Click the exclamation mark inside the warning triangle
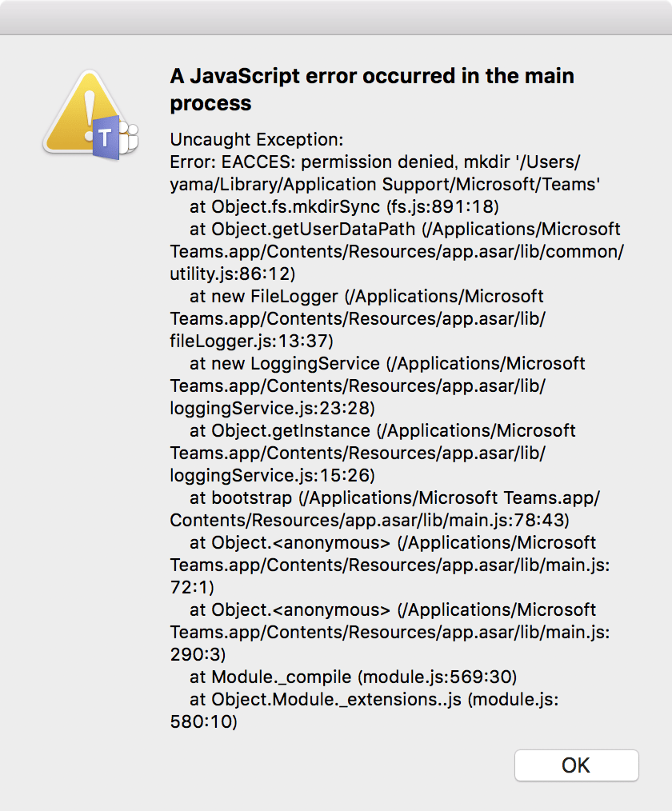Viewport: 672px width, 811px height. point(88,106)
